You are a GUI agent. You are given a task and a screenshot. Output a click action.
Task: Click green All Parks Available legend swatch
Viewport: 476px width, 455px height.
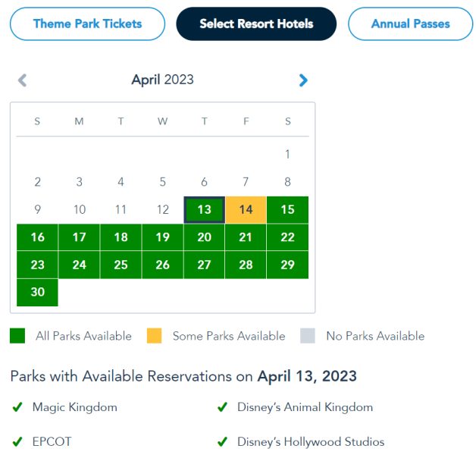coord(17,336)
